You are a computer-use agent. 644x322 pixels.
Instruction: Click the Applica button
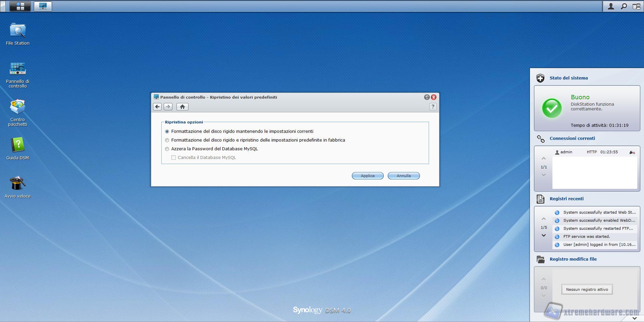[x=367, y=176]
